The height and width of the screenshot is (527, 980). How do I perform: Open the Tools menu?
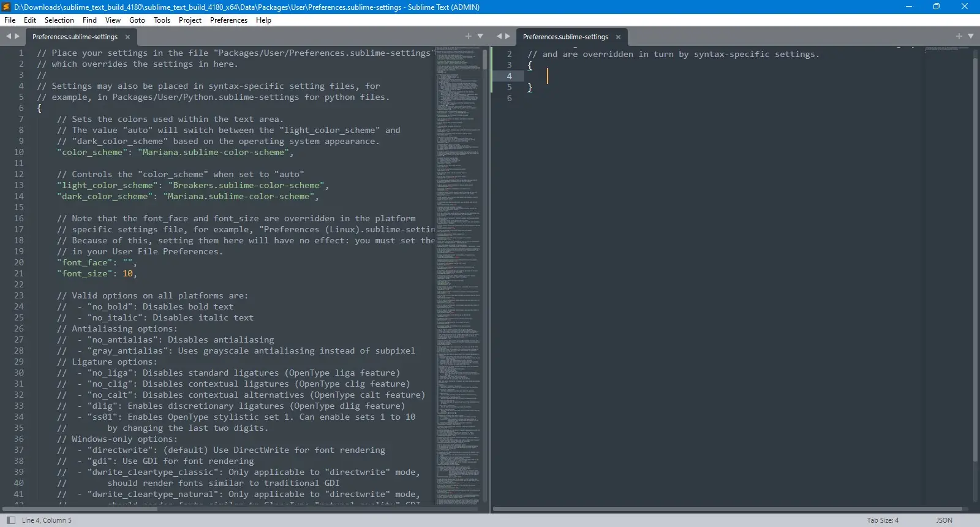162,20
